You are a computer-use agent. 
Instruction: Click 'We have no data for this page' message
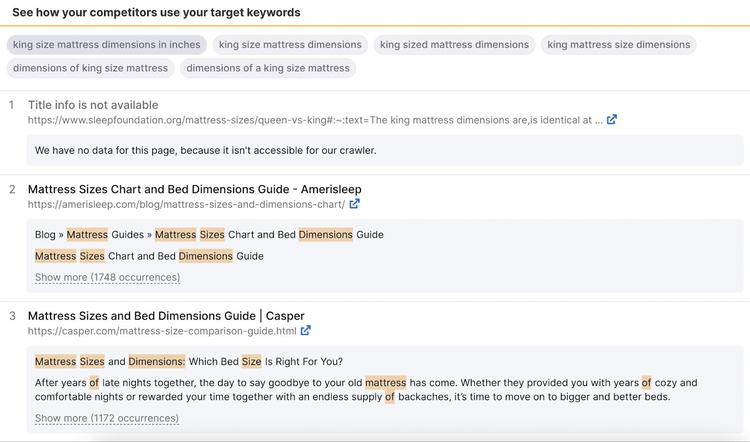[x=206, y=150]
